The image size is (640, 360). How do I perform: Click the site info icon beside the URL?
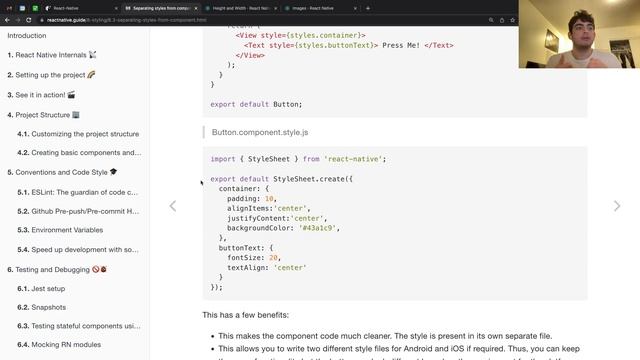pos(41,20)
